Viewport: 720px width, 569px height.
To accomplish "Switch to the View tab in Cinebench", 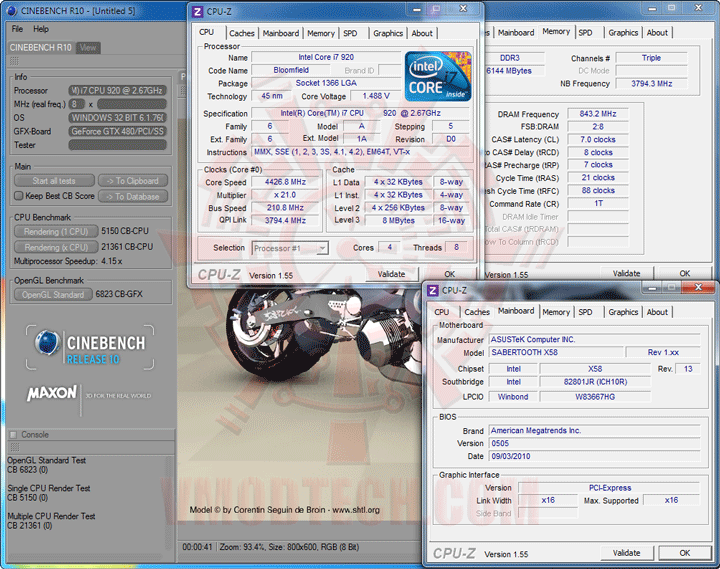I will click(88, 47).
